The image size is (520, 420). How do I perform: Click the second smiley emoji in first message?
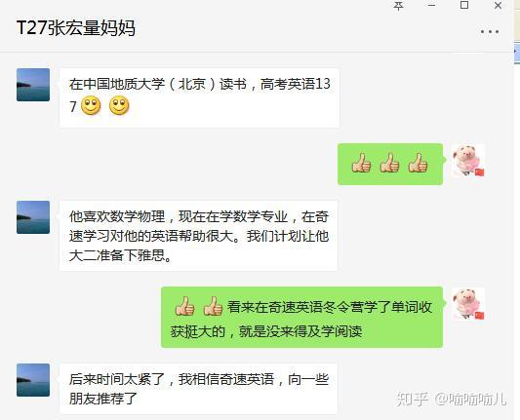tap(119, 106)
